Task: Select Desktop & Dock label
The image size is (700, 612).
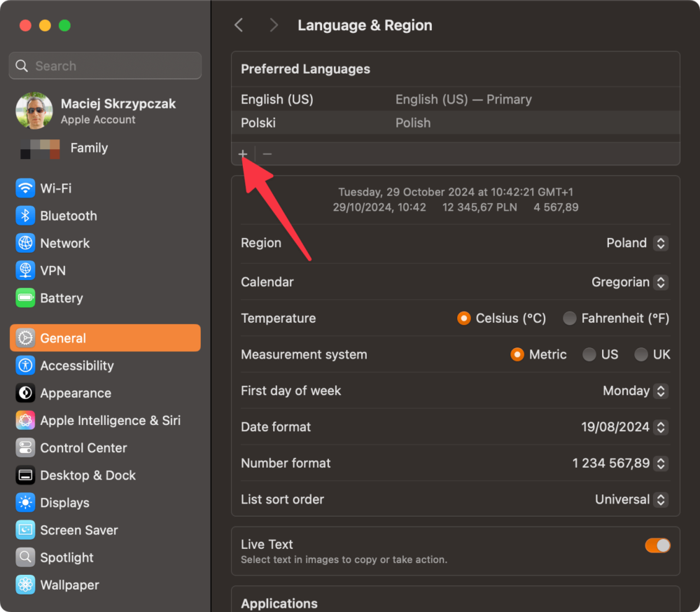Action: (x=88, y=475)
